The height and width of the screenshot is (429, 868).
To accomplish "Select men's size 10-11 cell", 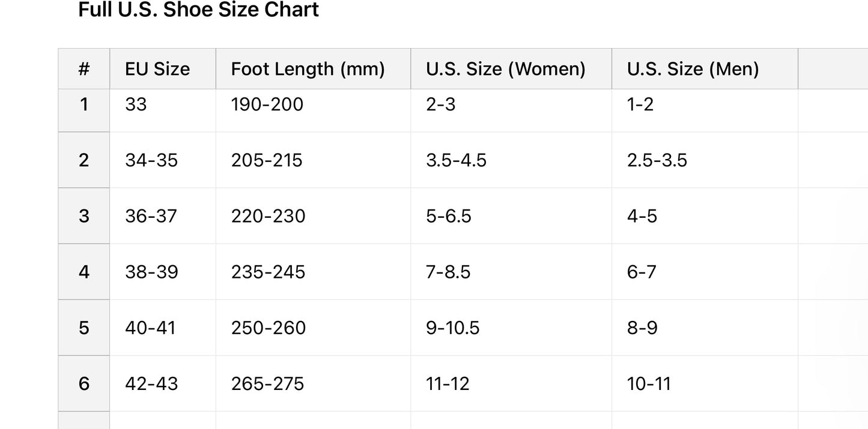I will (x=705, y=383).
